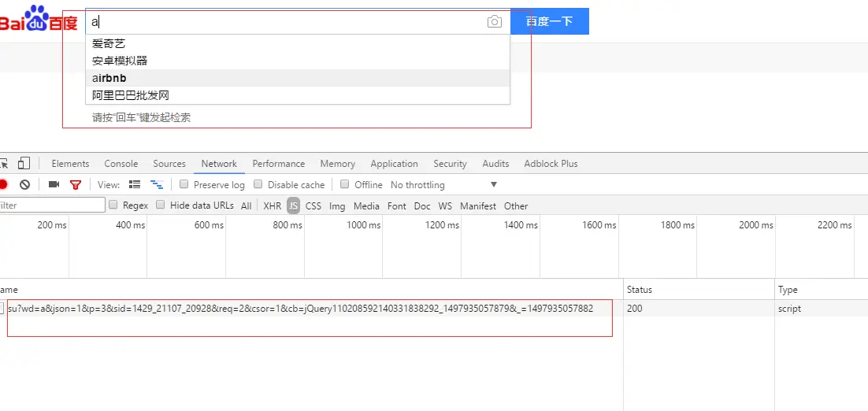Filter requests by All types
Image resolution: width=868 pixels, height=411 pixels.
[x=247, y=205]
